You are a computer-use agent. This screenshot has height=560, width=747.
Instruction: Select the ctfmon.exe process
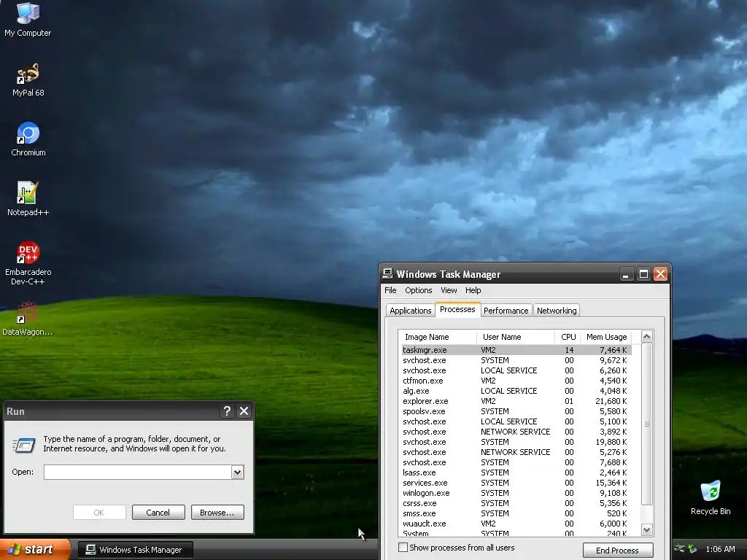(x=516, y=381)
